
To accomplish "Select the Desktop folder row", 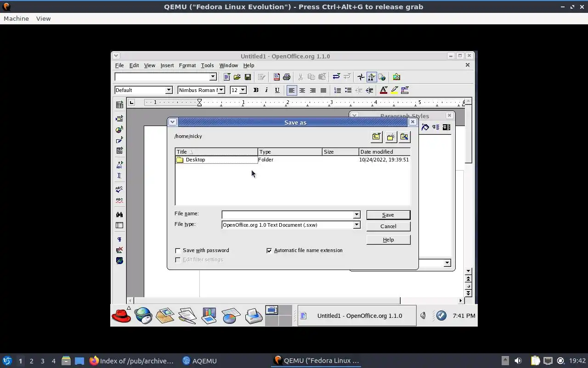I will tap(293, 160).
